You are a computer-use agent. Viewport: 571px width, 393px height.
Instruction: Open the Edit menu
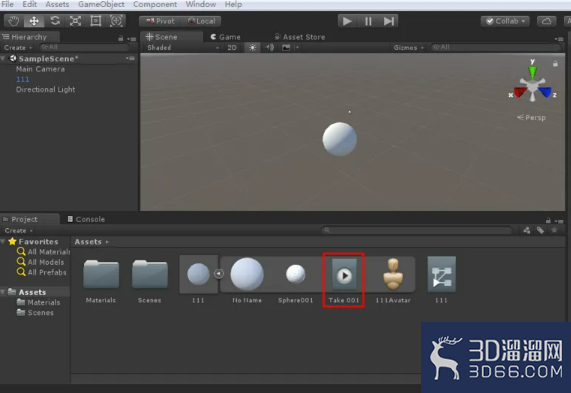point(29,4)
